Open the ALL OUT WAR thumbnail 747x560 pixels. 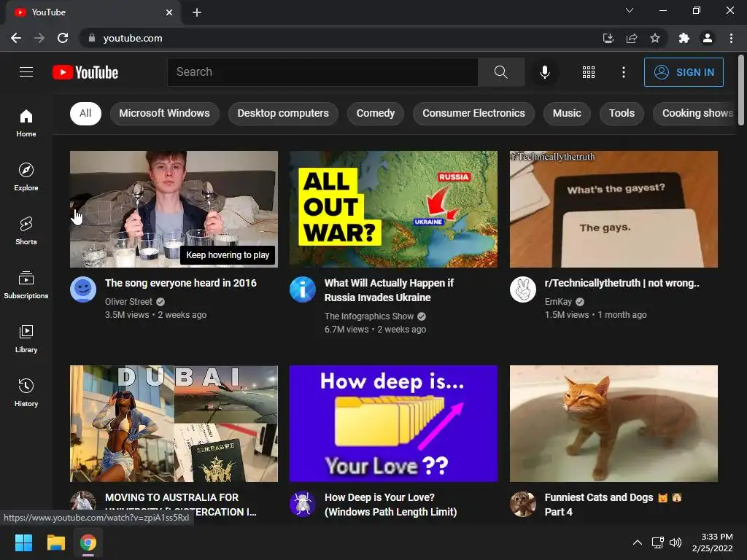tap(393, 209)
